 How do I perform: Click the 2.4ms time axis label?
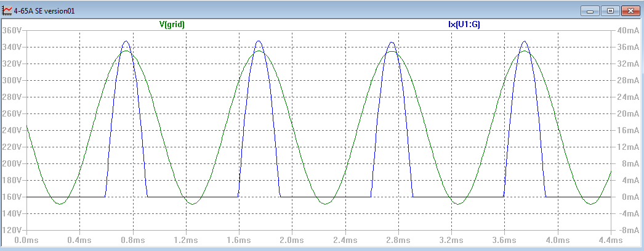pyautogui.click(x=345, y=239)
